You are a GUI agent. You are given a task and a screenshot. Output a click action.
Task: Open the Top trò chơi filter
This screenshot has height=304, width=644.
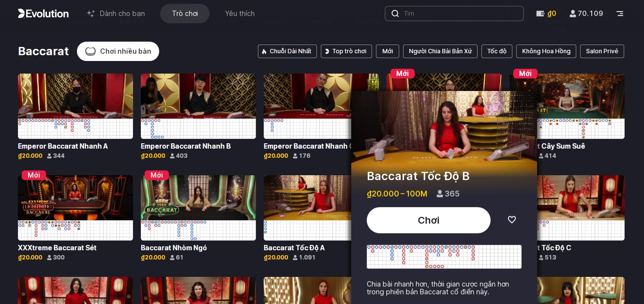346,51
